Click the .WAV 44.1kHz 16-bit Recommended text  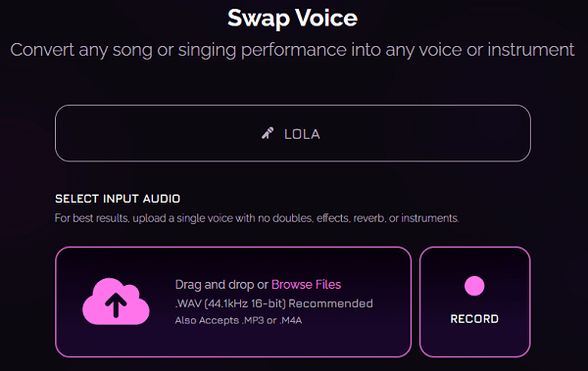tap(273, 303)
